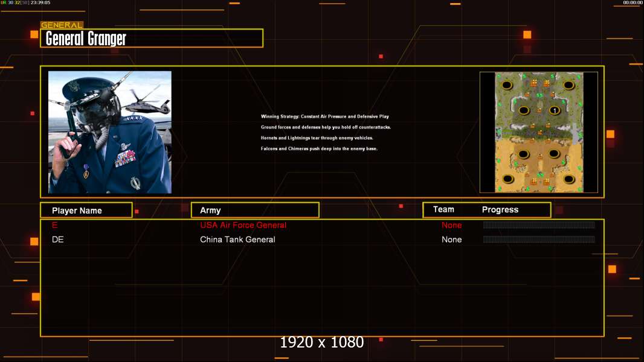The image size is (644, 362).
Task: Click start position 1 on the map
Action: pyautogui.click(x=555, y=110)
